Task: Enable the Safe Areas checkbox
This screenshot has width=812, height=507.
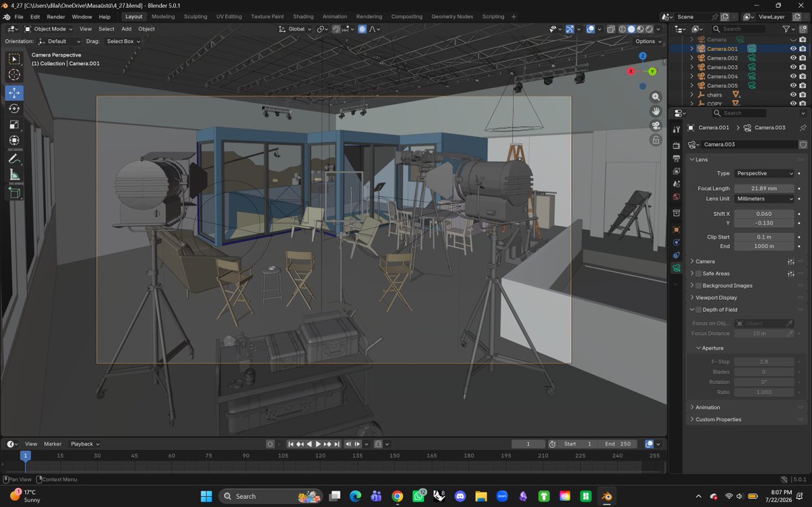Action: click(698, 273)
